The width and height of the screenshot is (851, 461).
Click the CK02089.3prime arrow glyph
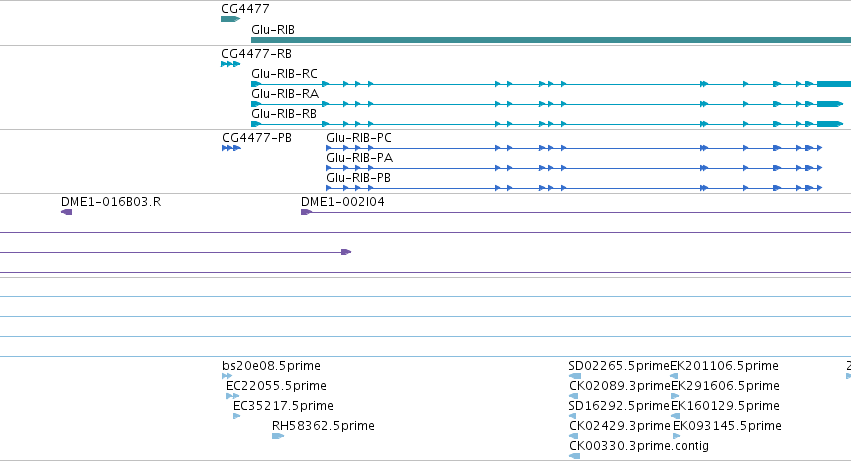[573, 396]
